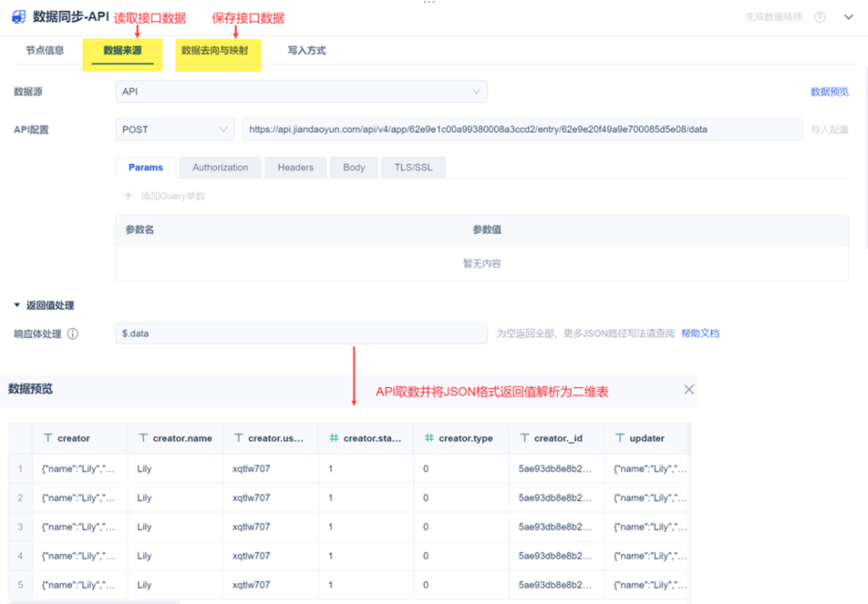
Task: Click the $.data response body field
Action: pyautogui.click(x=302, y=334)
